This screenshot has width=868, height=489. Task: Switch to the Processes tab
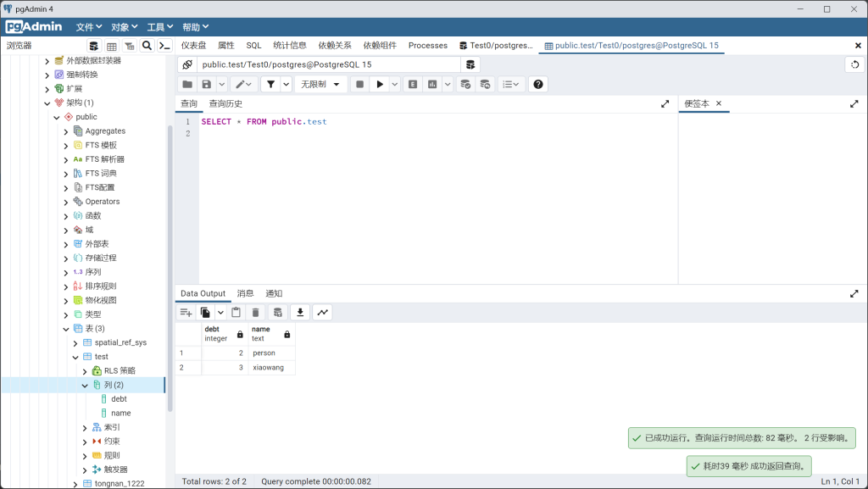(428, 46)
